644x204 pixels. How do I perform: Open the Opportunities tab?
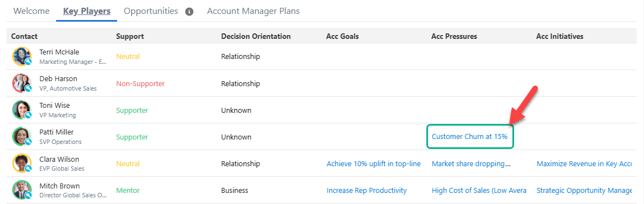(151, 11)
